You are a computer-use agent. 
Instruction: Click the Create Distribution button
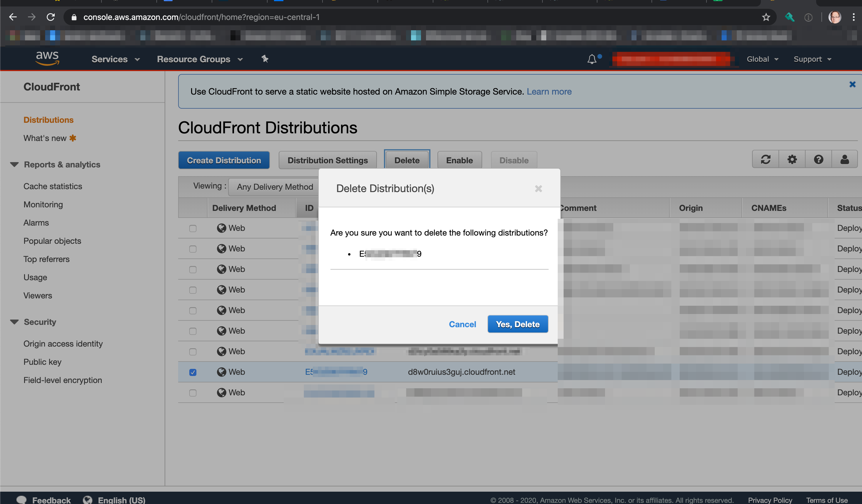click(224, 160)
